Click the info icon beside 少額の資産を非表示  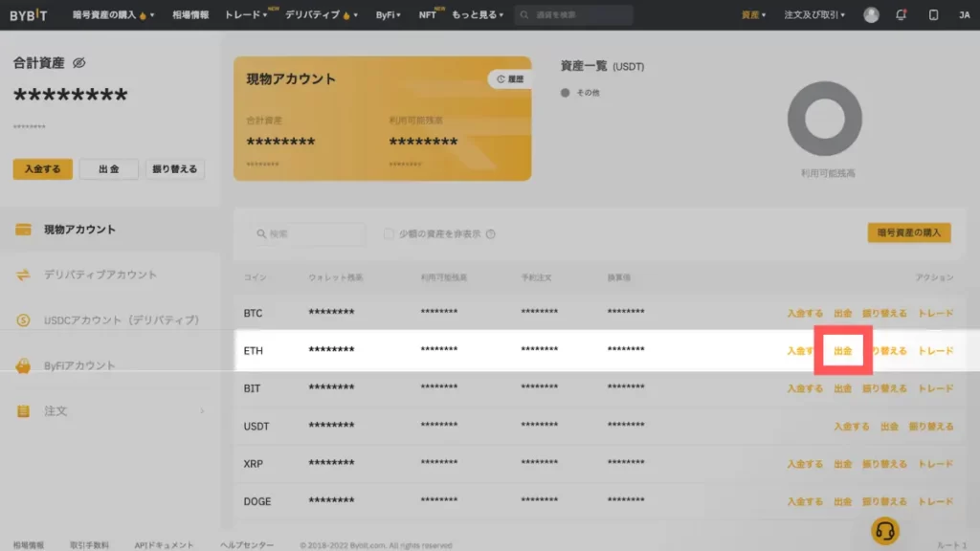point(491,233)
